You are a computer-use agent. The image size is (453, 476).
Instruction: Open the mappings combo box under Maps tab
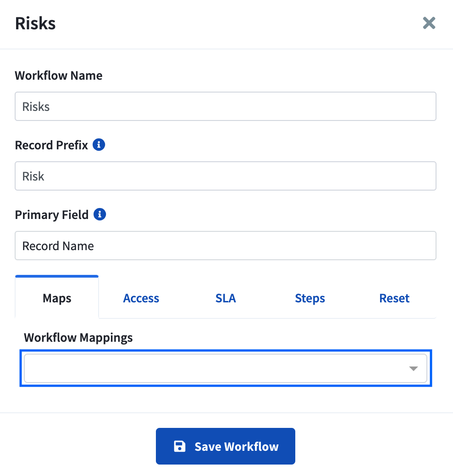pyautogui.click(x=226, y=368)
